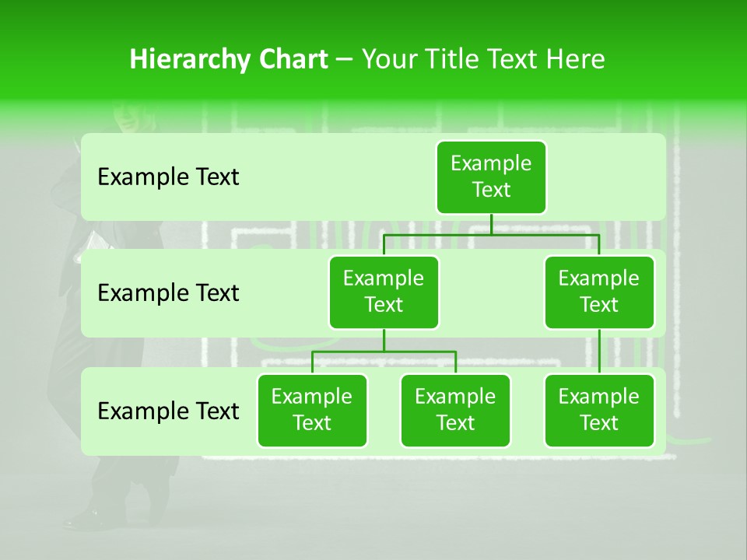Select the top-level Example Text green box
The width and height of the screenshot is (747, 560).
tap(491, 177)
